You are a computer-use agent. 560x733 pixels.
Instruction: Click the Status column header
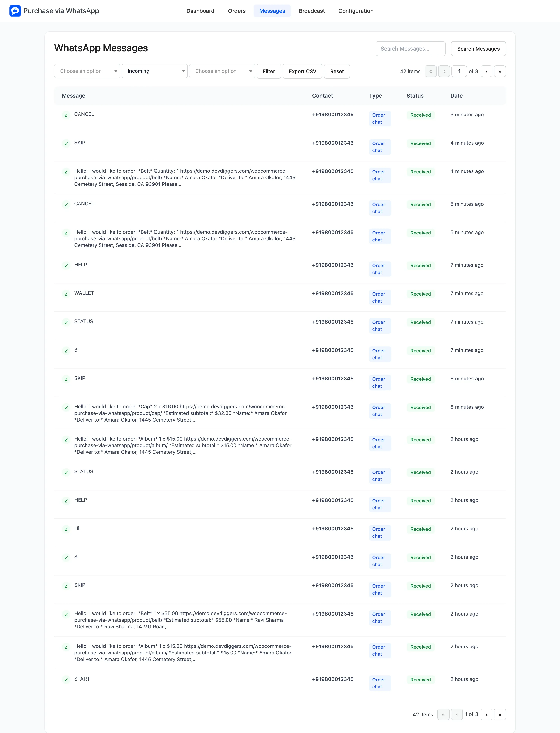415,96
